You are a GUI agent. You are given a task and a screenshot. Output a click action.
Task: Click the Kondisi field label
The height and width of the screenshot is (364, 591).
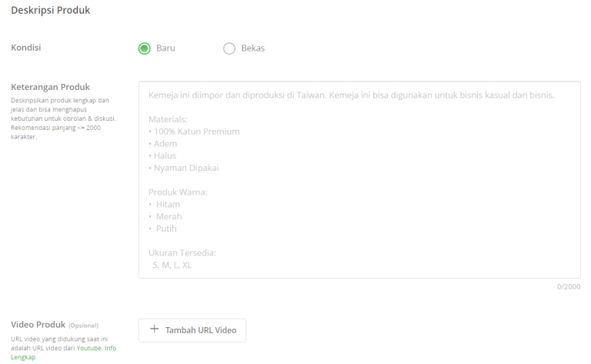point(26,48)
